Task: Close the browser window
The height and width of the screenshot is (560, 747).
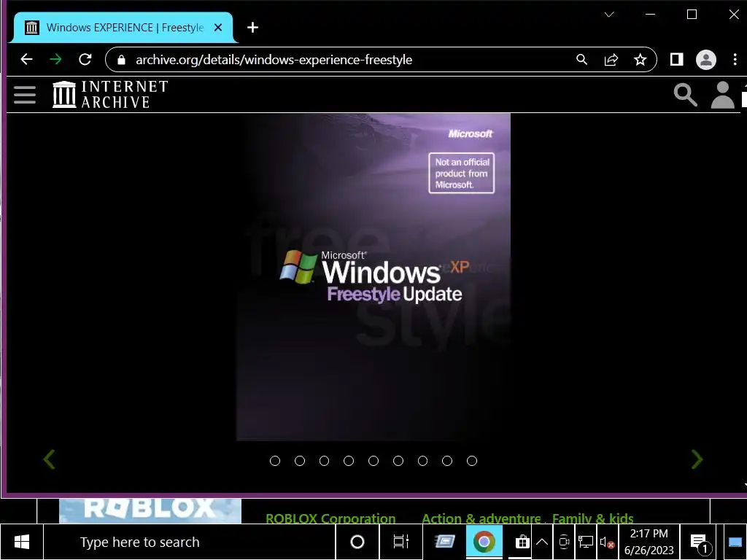Action: coord(734,15)
